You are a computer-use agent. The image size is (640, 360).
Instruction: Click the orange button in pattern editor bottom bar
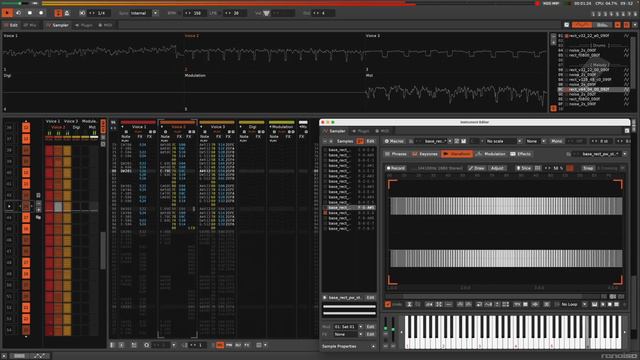coord(220,345)
